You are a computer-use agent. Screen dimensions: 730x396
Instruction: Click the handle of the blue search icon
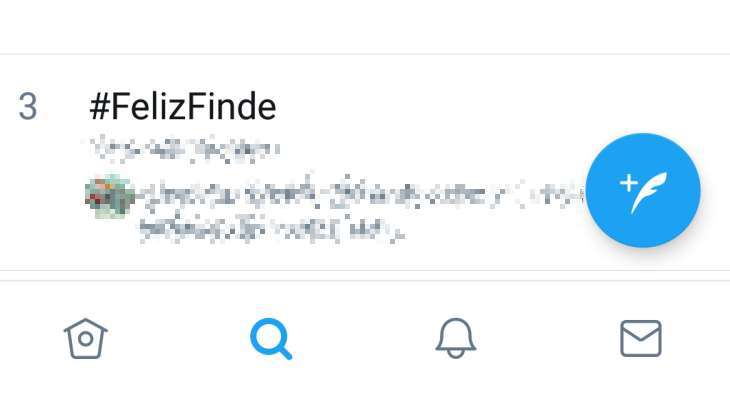284,351
